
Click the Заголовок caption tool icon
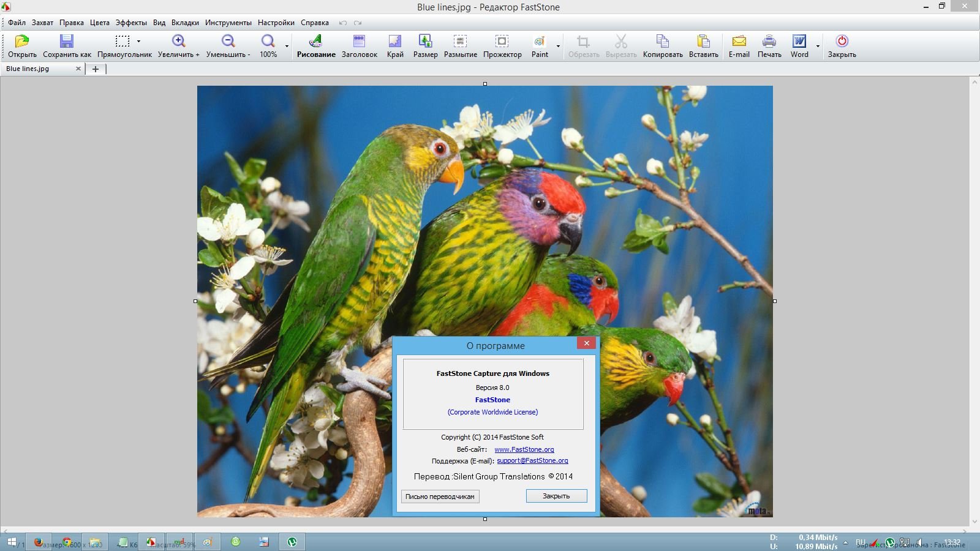(359, 42)
